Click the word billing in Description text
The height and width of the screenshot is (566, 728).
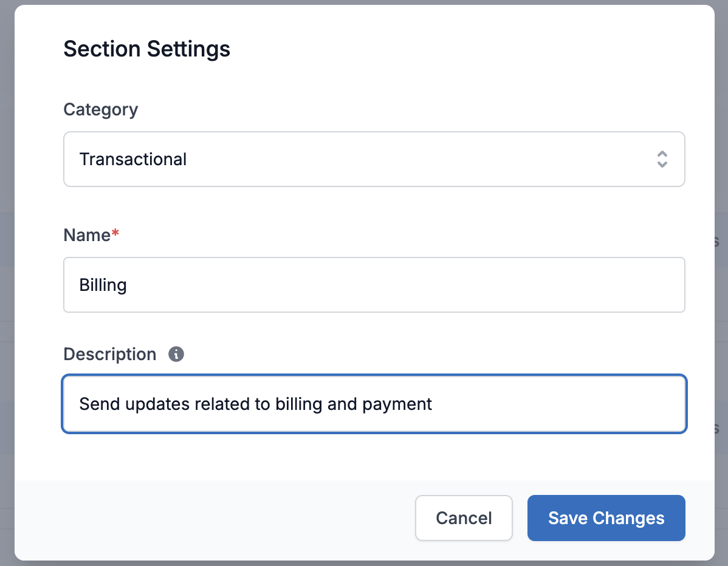(299, 404)
